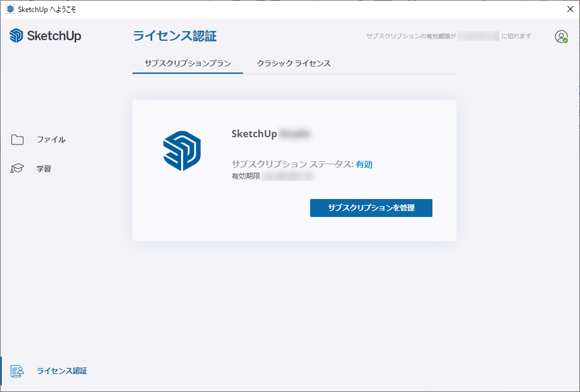Click the 有効 subscription status text
580x392 pixels.
coord(364,164)
